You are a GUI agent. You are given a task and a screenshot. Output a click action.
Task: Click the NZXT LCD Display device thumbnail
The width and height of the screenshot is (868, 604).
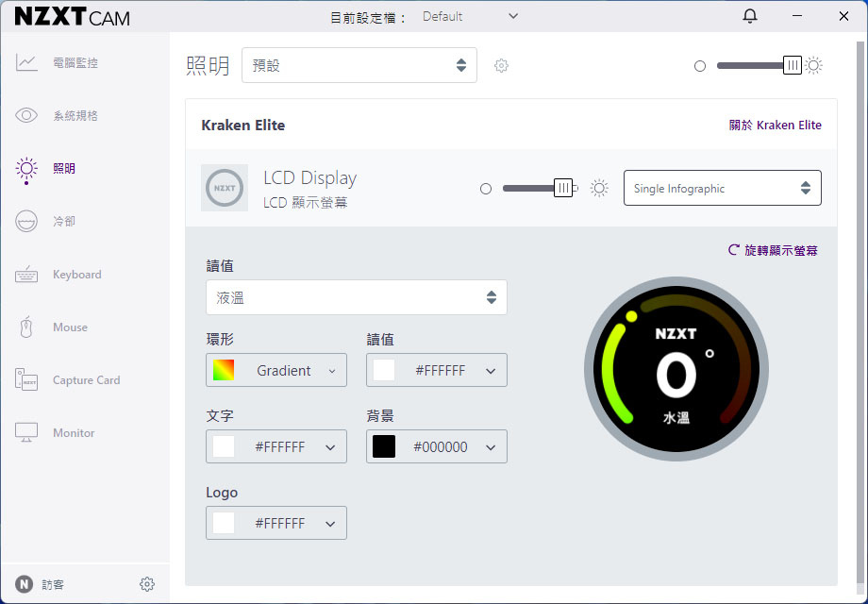(225, 188)
